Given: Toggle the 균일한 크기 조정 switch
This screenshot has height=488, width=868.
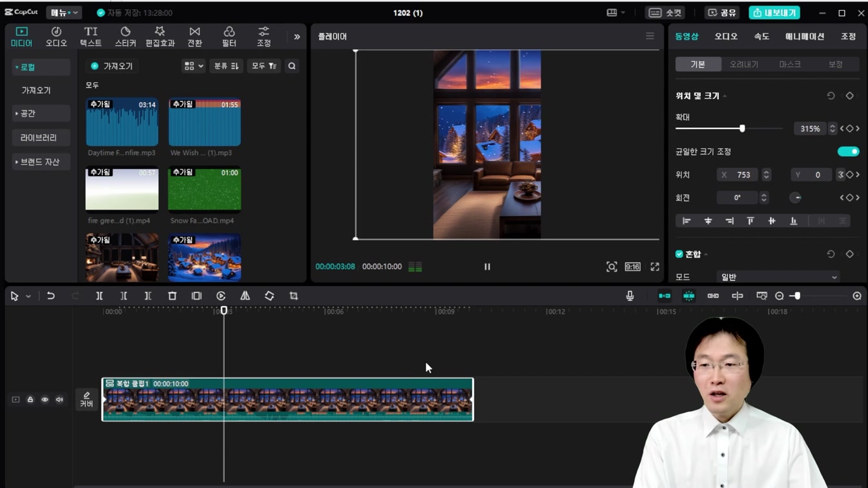Looking at the screenshot, I should (848, 152).
